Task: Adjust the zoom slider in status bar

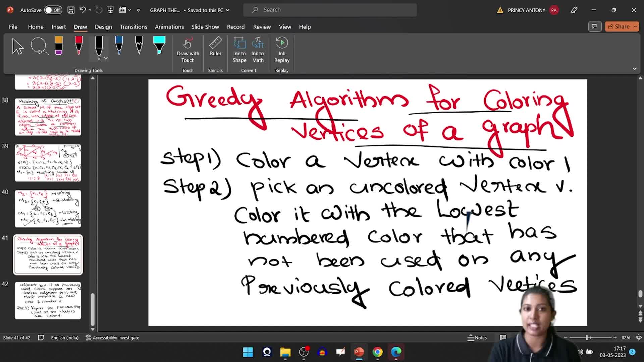Action: [587, 338]
